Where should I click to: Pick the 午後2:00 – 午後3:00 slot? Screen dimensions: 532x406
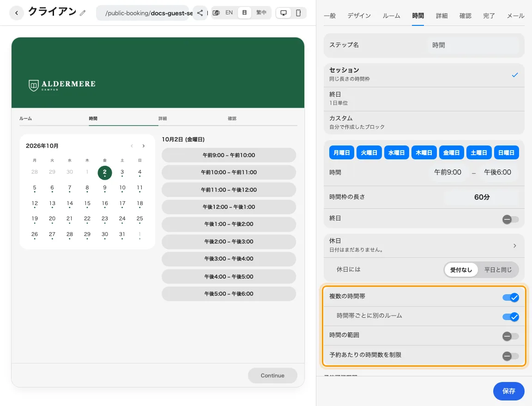(229, 242)
